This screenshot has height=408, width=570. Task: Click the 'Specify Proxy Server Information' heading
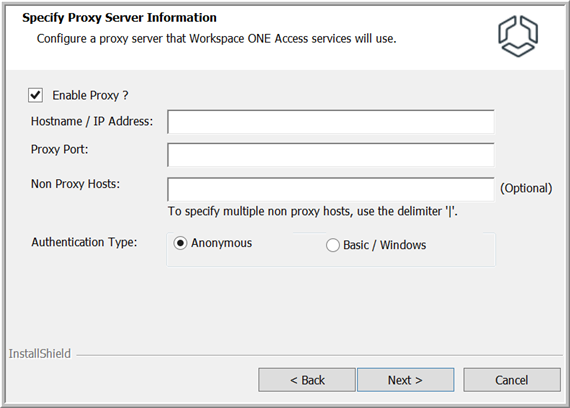tap(119, 17)
